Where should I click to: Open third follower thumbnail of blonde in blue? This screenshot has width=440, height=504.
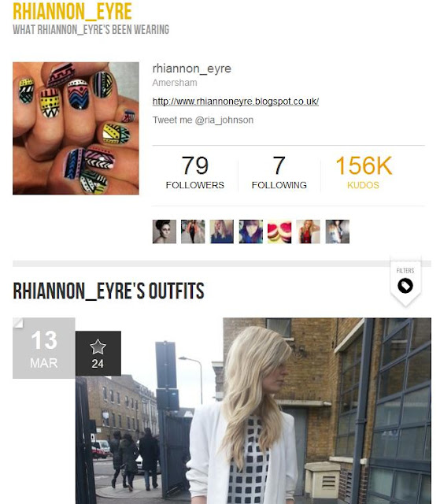(x=222, y=232)
